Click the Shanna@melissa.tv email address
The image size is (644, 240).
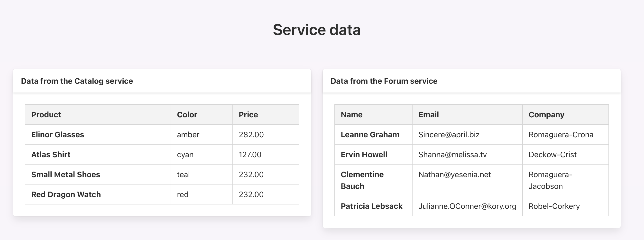[x=452, y=155]
